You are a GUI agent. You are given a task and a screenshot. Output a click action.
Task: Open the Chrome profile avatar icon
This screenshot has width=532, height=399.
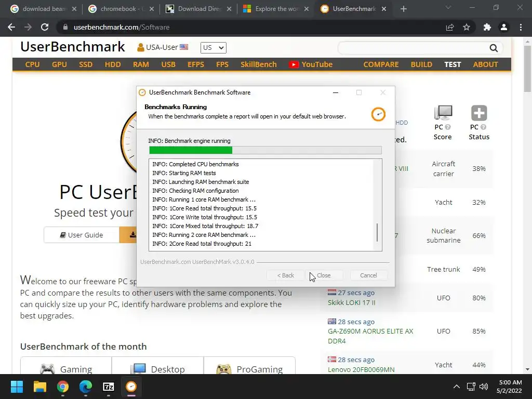[x=504, y=27]
